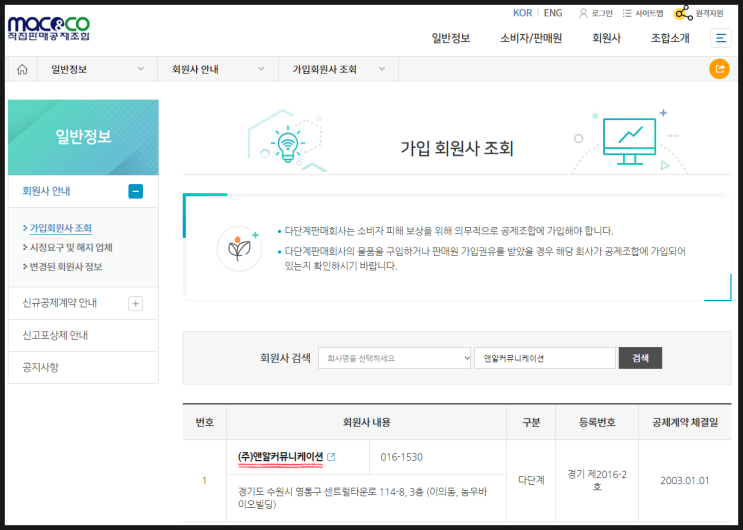Click the remote support icon
This screenshot has width=743, height=530.
pos(683,13)
